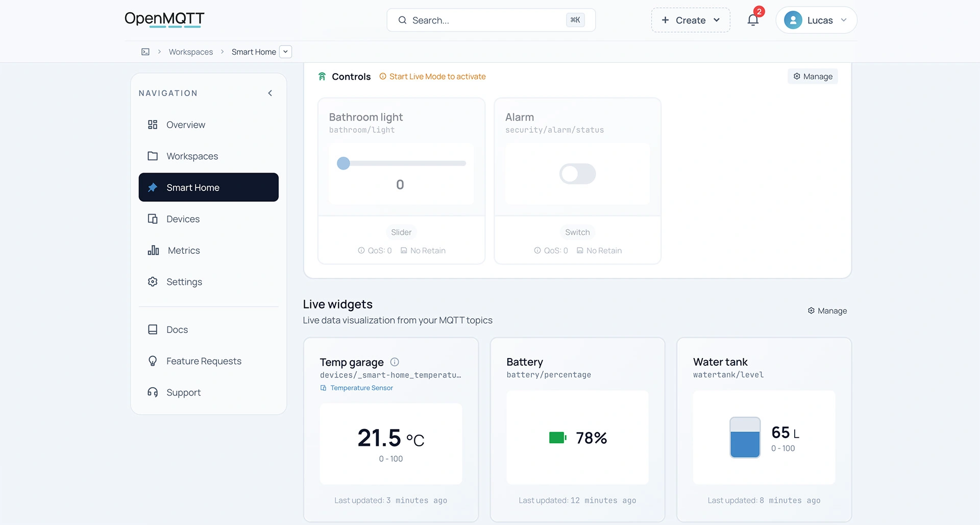Click the Feature Requests lightbulb icon
Viewport: 980px width, 525px height.
(153, 361)
